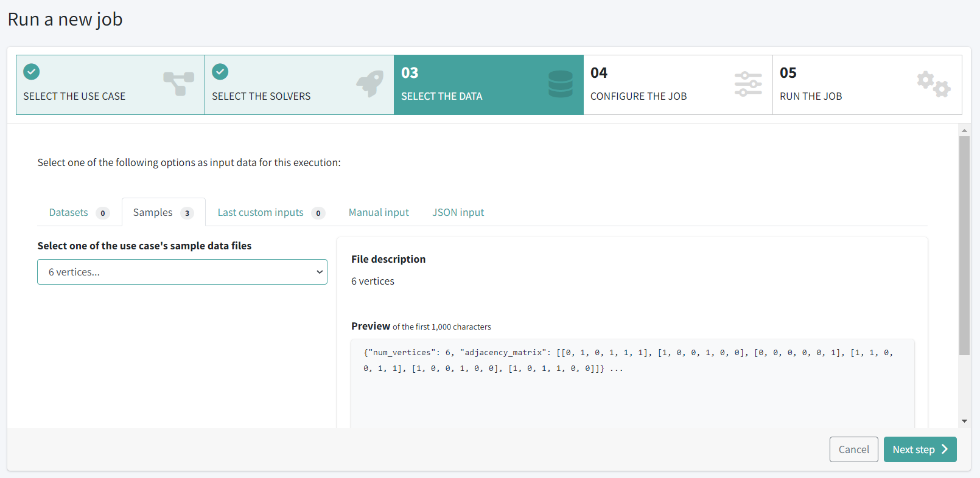Open the JSON input tab
This screenshot has height=478, width=980.
coord(458,212)
